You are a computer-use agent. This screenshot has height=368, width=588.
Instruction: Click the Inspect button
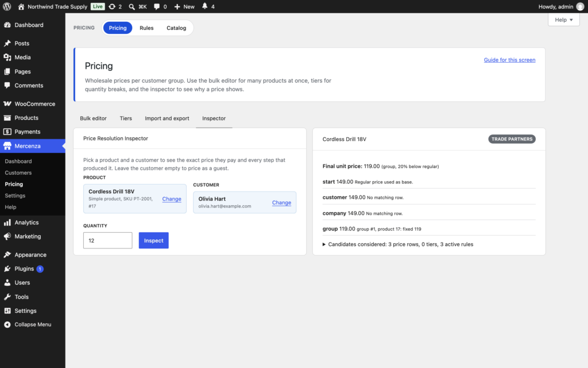[153, 240]
